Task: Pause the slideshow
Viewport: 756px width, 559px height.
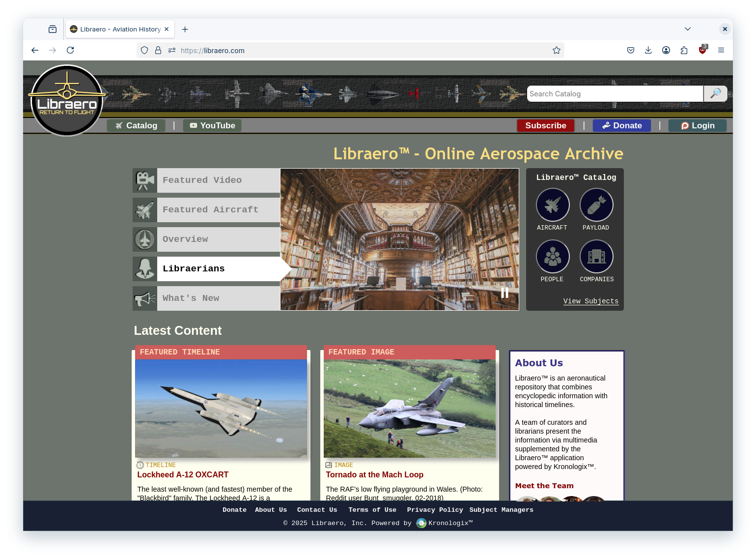Action: [504, 293]
